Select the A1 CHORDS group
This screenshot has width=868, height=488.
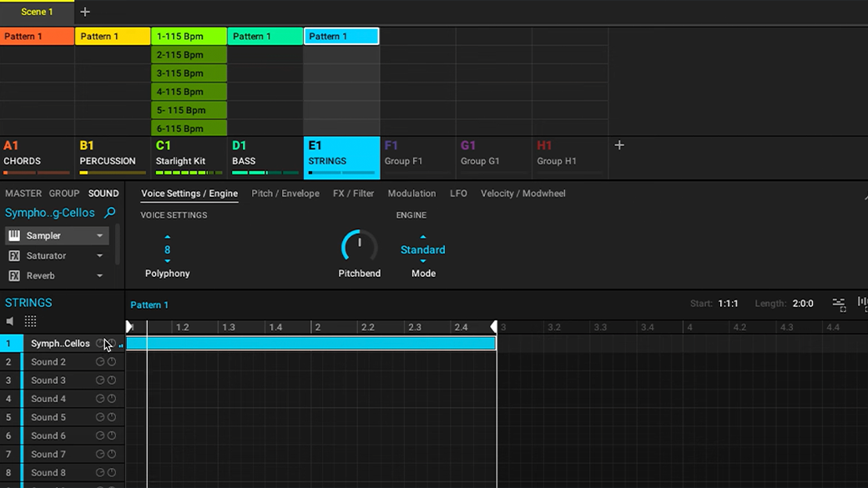pyautogui.click(x=37, y=158)
